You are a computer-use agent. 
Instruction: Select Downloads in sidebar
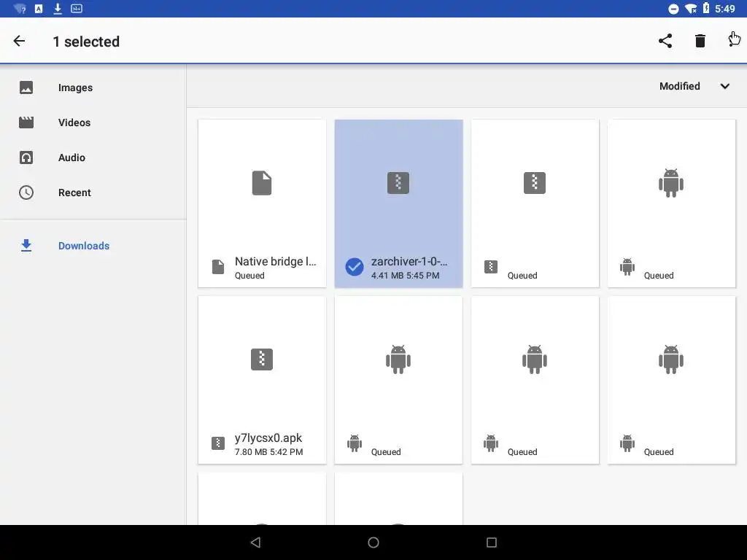(x=93, y=246)
